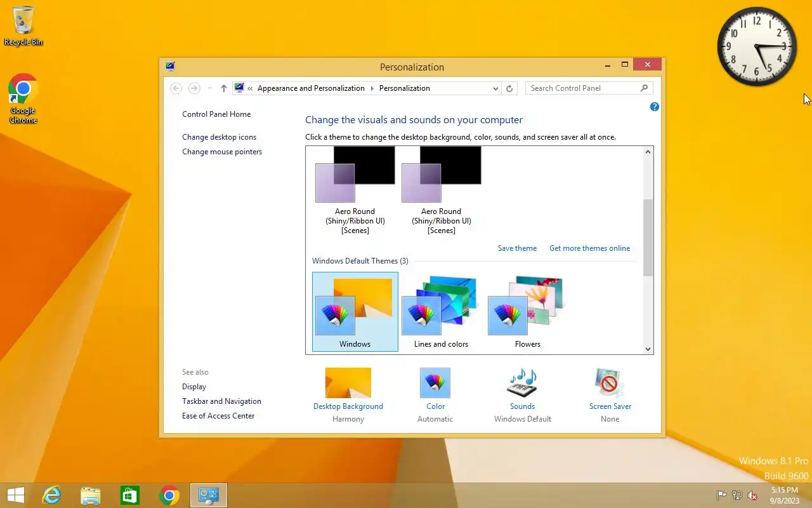Open the Windows Store taskbar icon
The width and height of the screenshot is (812, 508).
tap(130, 495)
